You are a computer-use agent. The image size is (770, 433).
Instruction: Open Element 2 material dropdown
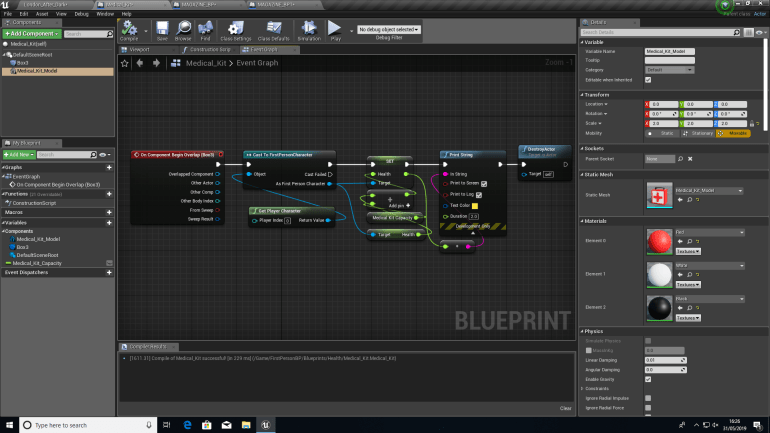pos(710,299)
